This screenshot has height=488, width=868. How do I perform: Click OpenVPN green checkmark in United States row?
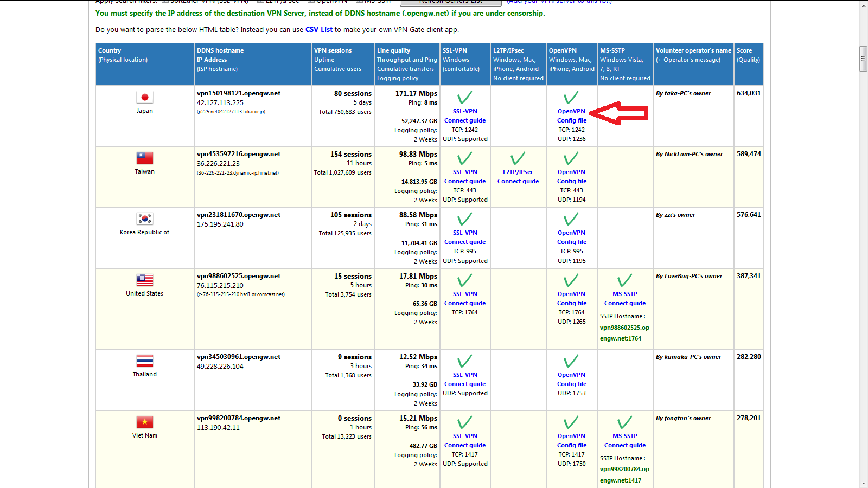tap(571, 281)
